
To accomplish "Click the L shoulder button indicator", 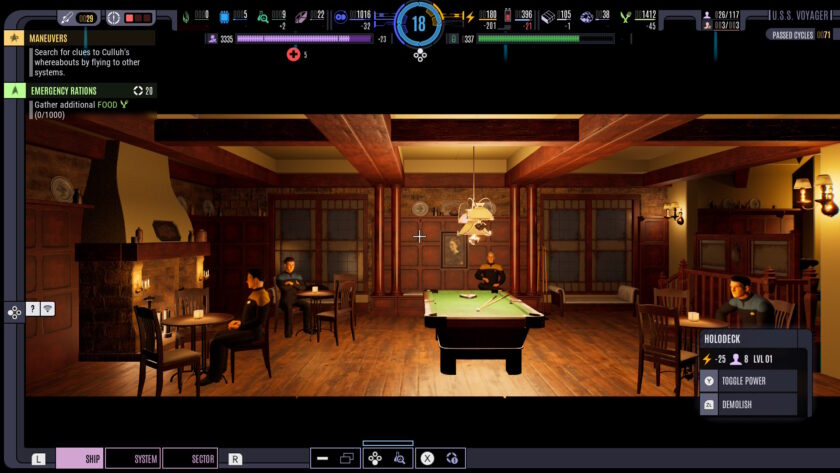I will tap(38, 459).
